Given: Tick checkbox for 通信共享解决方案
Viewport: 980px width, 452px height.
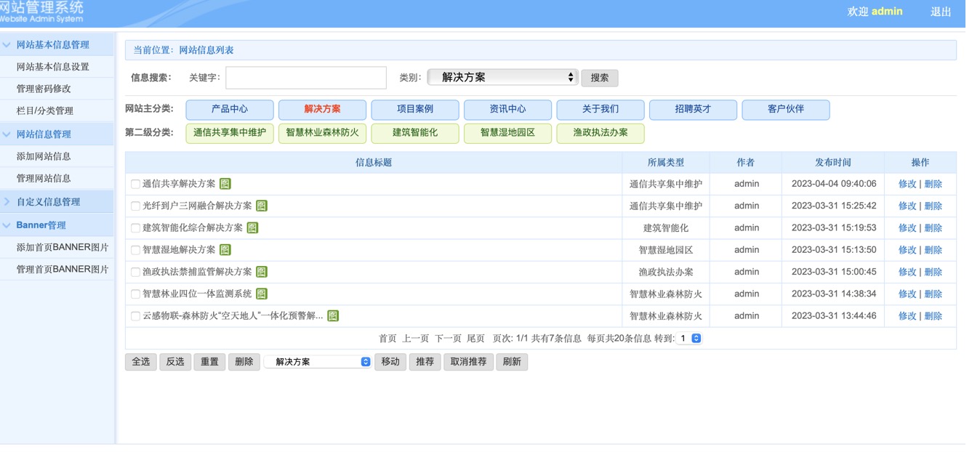Looking at the screenshot, I should click(x=135, y=185).
